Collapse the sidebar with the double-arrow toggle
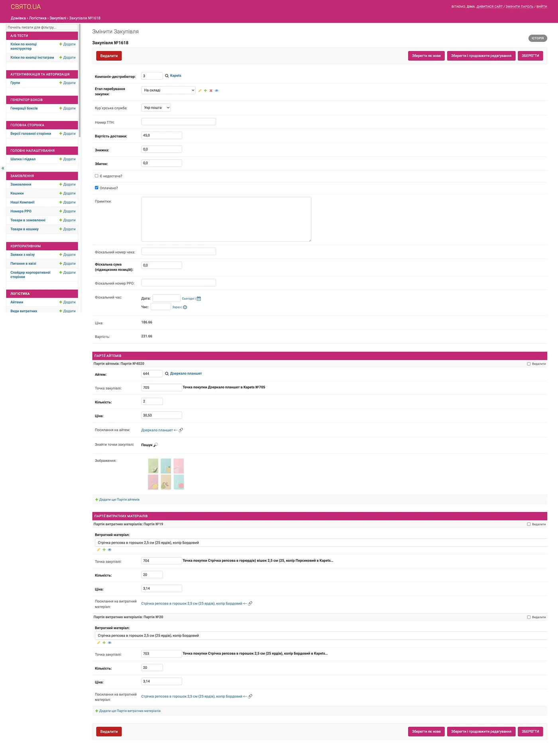This screenshot has height=756, width=558. [x=3, y=168]
